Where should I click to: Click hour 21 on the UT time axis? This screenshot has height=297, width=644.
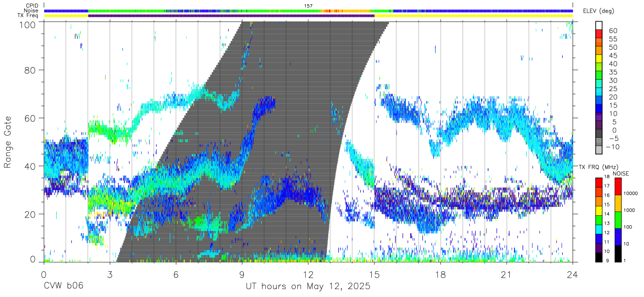(506, 274)
